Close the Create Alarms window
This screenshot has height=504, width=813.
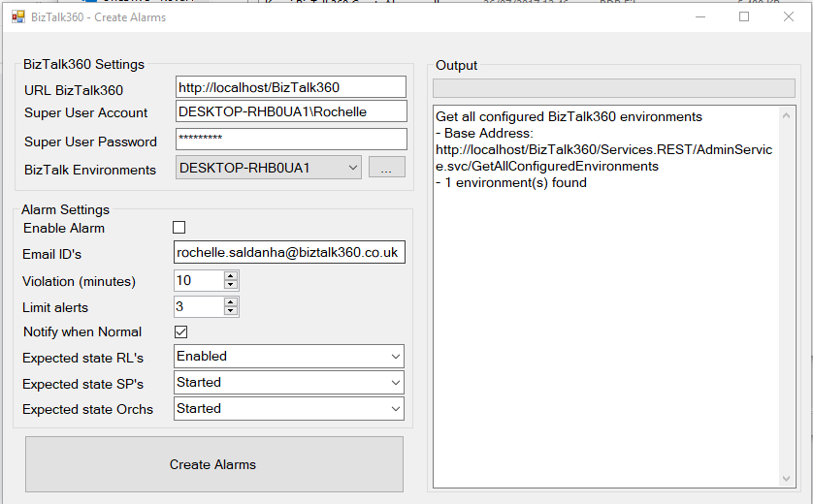[789, 17]
